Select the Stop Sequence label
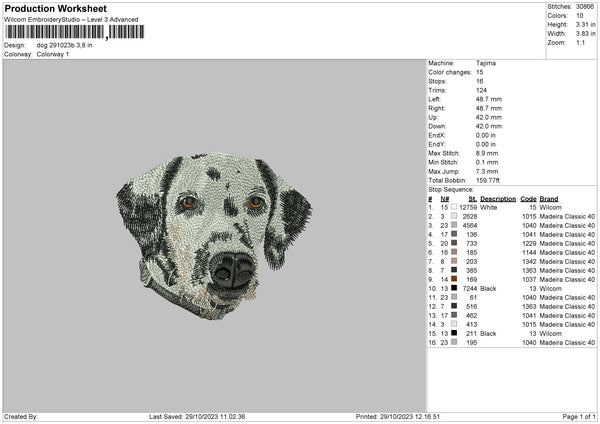The width and height of the screenshot is (600, 424). point(451,188)
